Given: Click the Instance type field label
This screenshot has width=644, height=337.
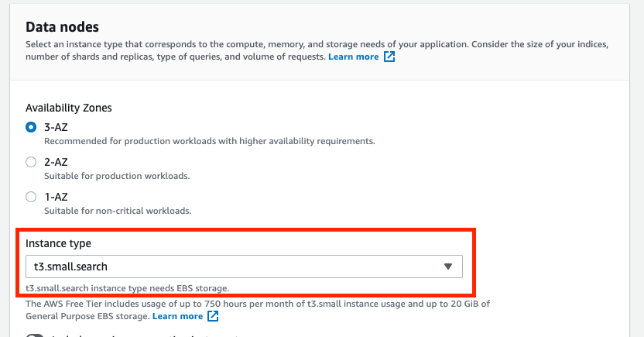Looking at the screenshot, I should coord(58,243).
